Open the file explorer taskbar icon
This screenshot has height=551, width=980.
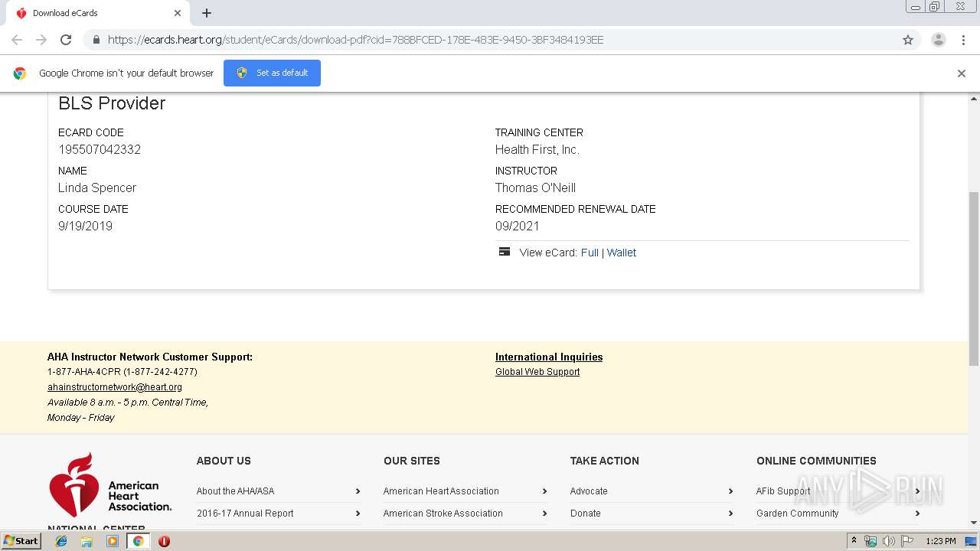point(87,541)
